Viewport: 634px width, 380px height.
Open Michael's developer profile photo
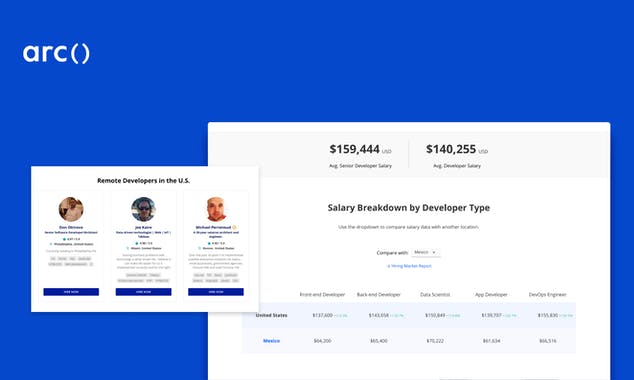[216, 209]
